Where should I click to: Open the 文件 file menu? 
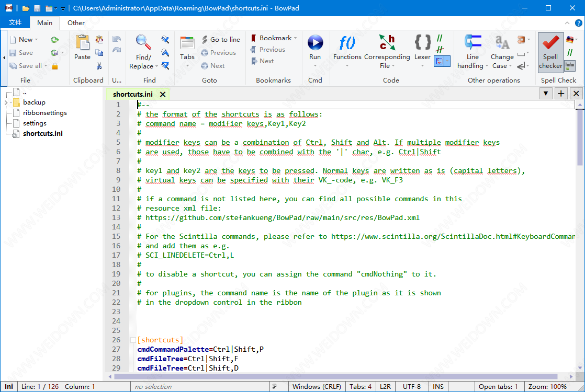(15, 22)
